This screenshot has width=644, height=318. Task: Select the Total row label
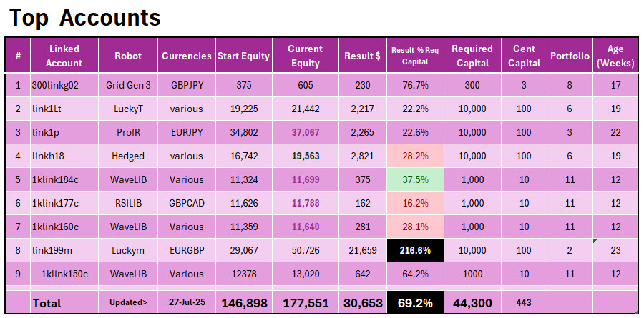(47, 303)
